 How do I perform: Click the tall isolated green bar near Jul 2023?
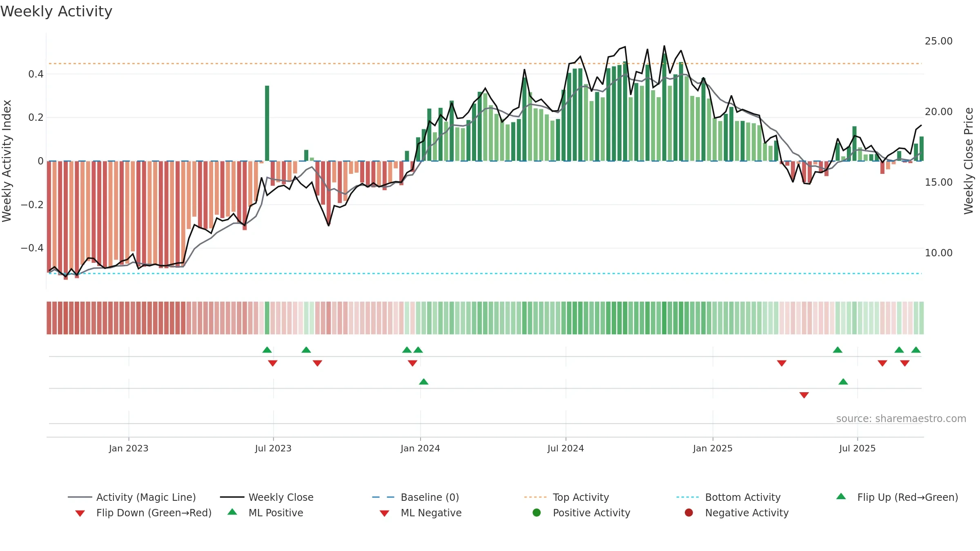coord(267,123)
